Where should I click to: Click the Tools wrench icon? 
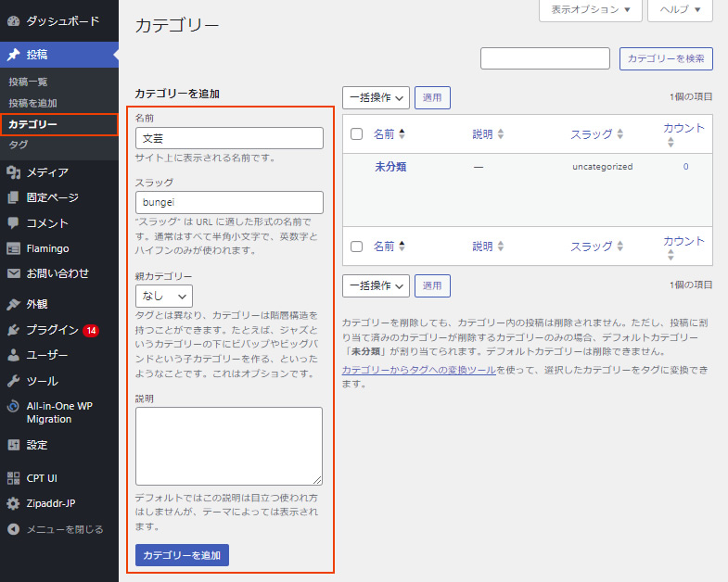pyautogui.click(x=13, y=381)
